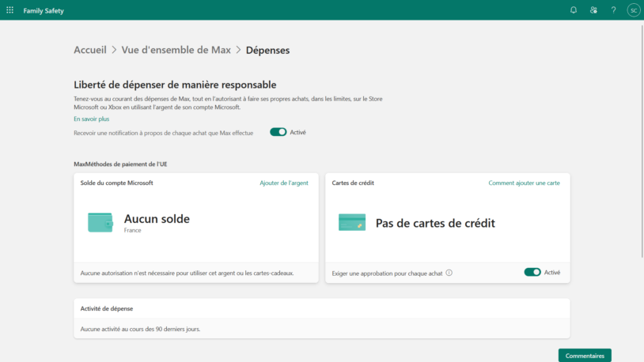Viewport: 644px width, 362px height.
Task: Click Aucune activité au cours des 90 derniers jours
Action: [141, 329]
